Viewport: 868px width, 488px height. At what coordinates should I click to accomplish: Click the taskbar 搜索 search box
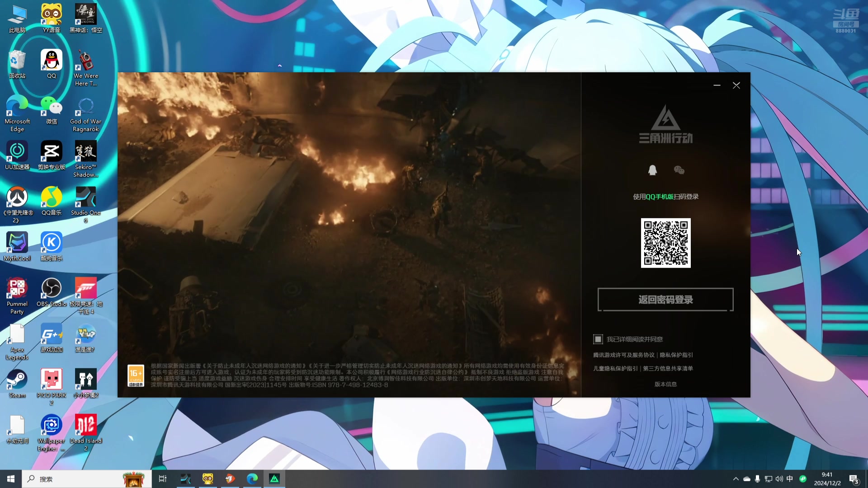click(x=86, y=479)
